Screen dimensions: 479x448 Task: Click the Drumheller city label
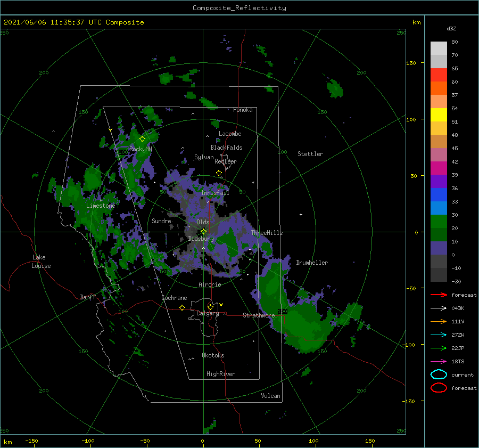[x=312, y=263]
